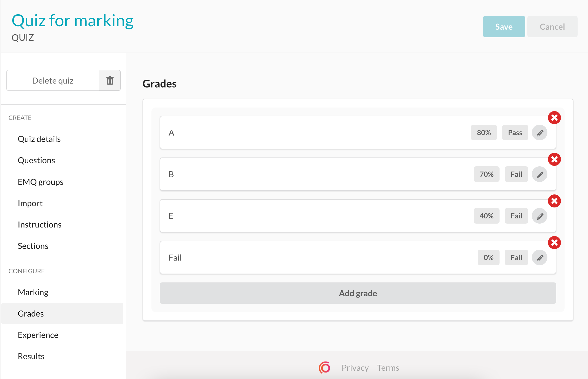The width and height of the screenshot is (588, 379).
Task: Click the Save button
Action: [504, 27]
